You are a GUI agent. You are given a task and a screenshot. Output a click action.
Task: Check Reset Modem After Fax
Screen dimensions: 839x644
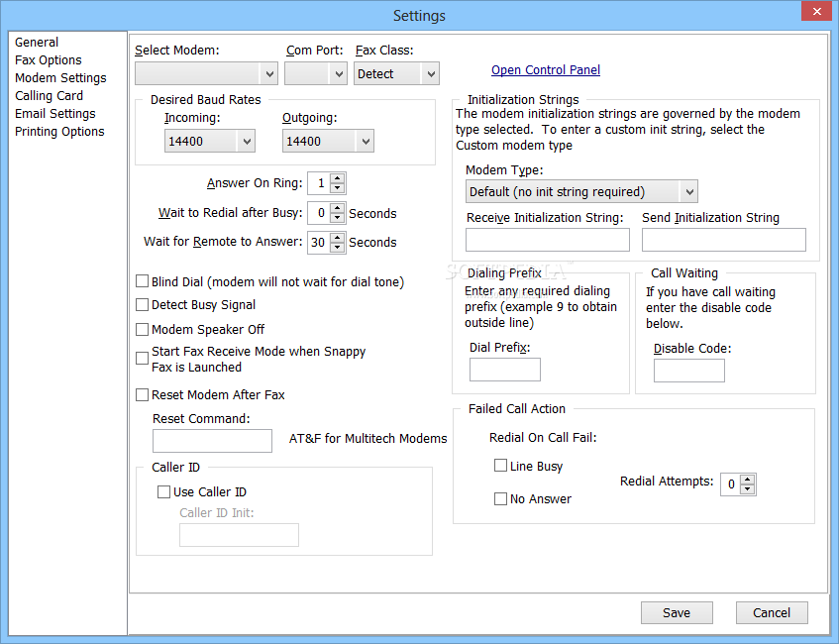pyautogui.click(x=142, y=395)
